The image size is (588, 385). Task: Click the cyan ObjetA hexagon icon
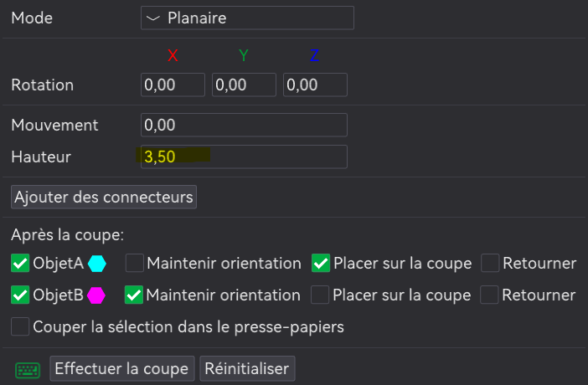[x=97, y=264]
